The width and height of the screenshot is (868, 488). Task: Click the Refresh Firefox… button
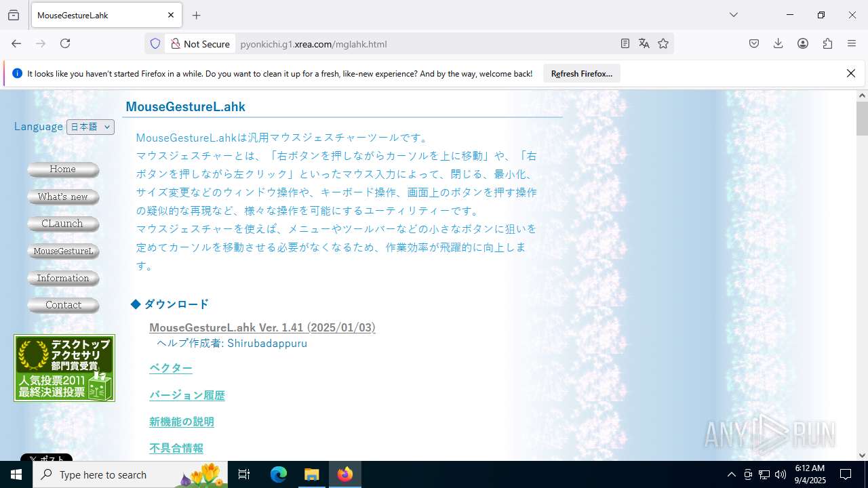point(582,73)
